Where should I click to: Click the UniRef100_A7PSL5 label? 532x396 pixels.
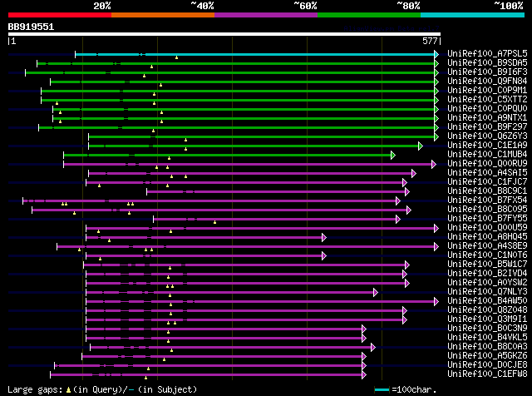(x=487, y=53)
